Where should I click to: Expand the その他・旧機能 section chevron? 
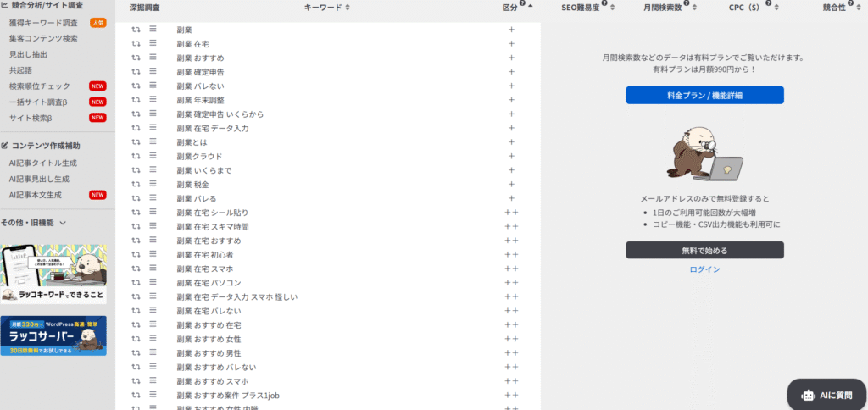point(63,223)
